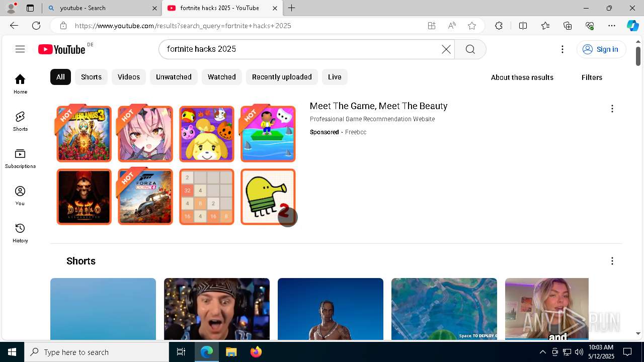Sign in to YouTube
This screenshot has height=362, width=644.
click(601, 49)
